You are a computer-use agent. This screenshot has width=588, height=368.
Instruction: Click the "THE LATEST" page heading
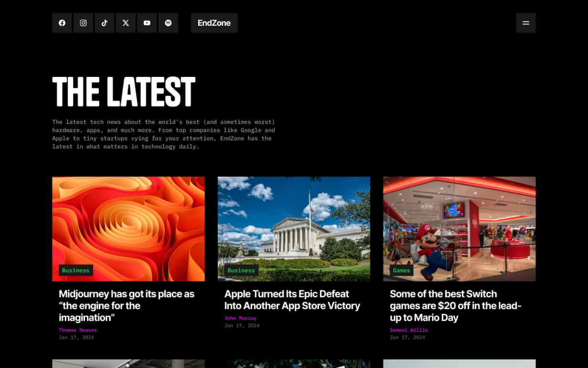[124, 91]
